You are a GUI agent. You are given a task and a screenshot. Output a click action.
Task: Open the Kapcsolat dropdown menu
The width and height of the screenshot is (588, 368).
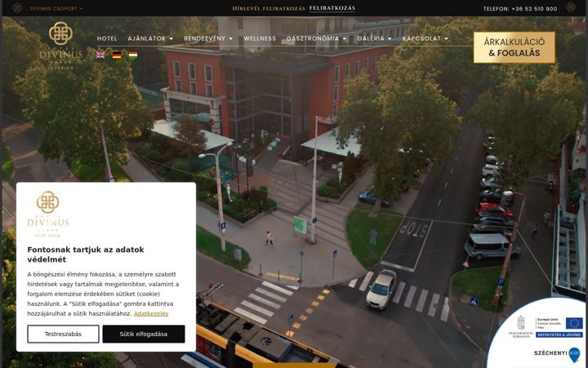coord(425,38)
